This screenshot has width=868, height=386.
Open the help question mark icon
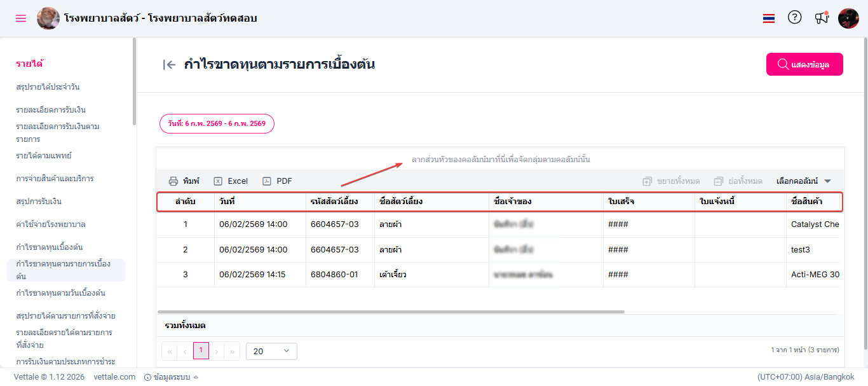pos(794,18)
